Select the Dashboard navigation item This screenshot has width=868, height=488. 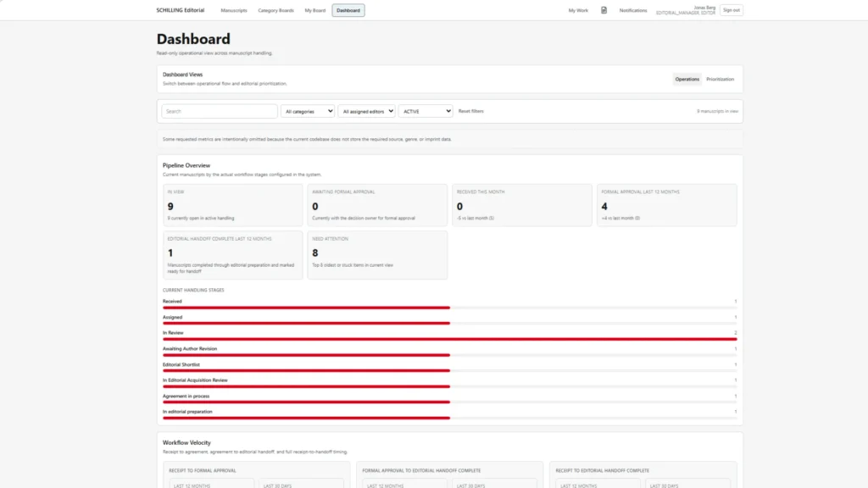[x=348, y=10]
